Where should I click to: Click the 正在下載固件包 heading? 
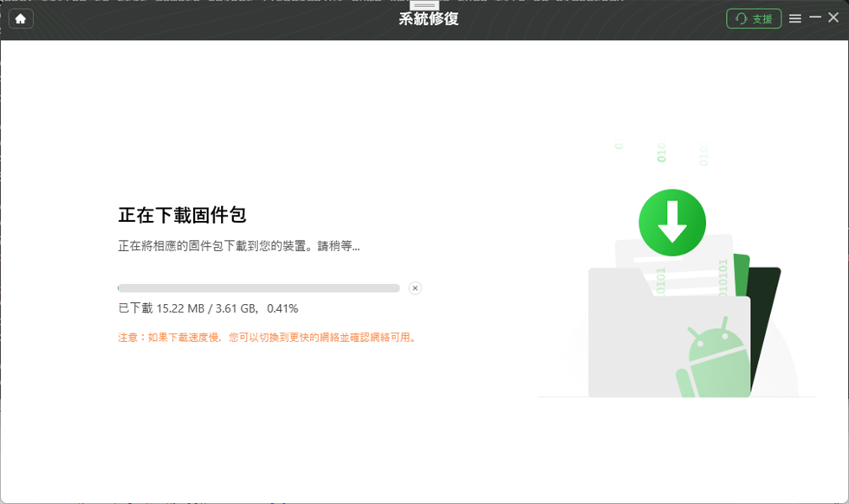[x=183, y=216]
